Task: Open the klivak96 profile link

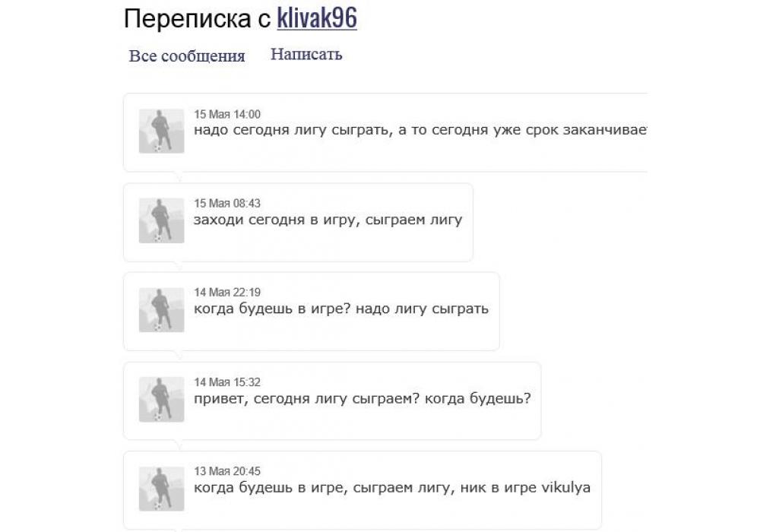Action: (x=317, y=18)
